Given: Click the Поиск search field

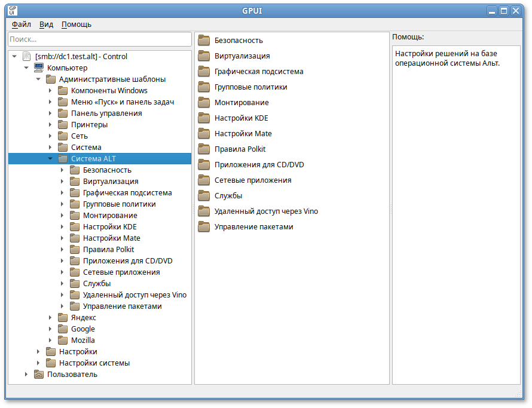Looking at the screenshot, I should tap(99, 39).
